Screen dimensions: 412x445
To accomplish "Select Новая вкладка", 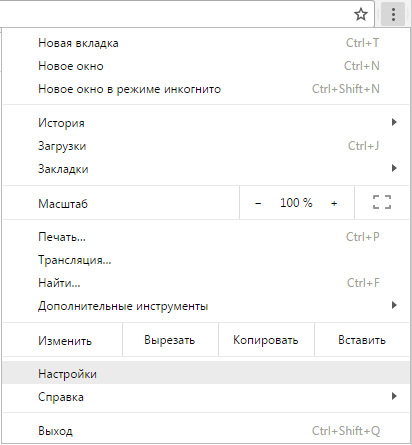I will pyautogui.click(x=206, y=43).
